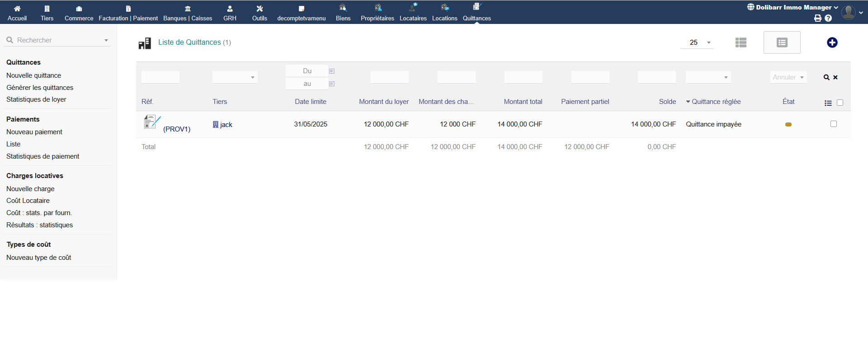Click the plus icon to add quittance
Viewport: 868px width, 352px height.
tap(832, 42)
